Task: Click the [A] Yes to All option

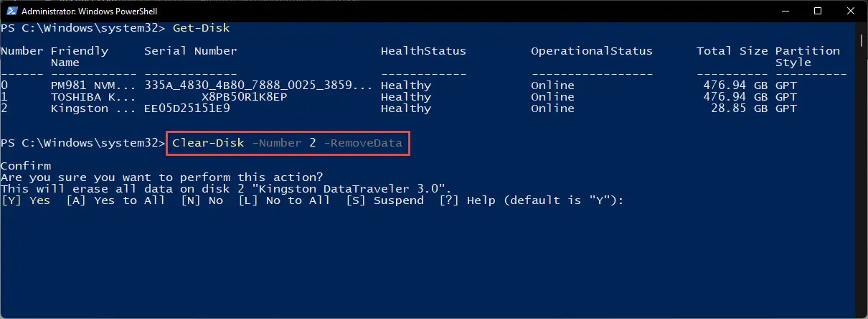Action: [x=111, y=200]
